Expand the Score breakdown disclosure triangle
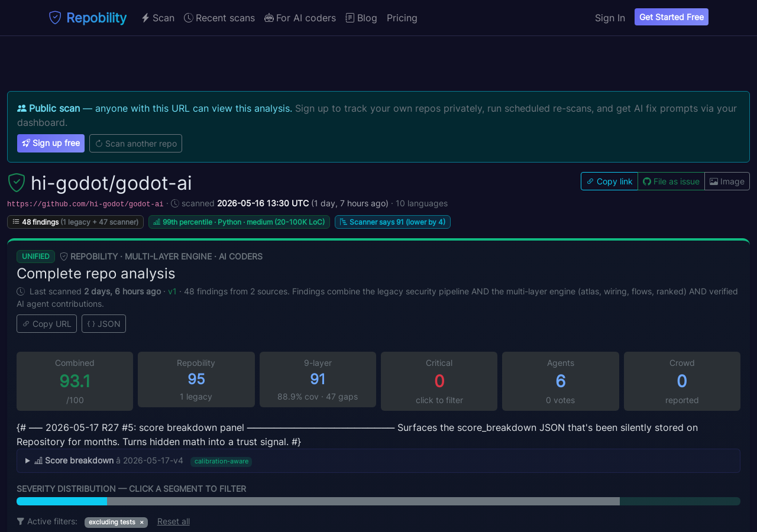Screen dimensions: 757x532 (x=27, y=460)
